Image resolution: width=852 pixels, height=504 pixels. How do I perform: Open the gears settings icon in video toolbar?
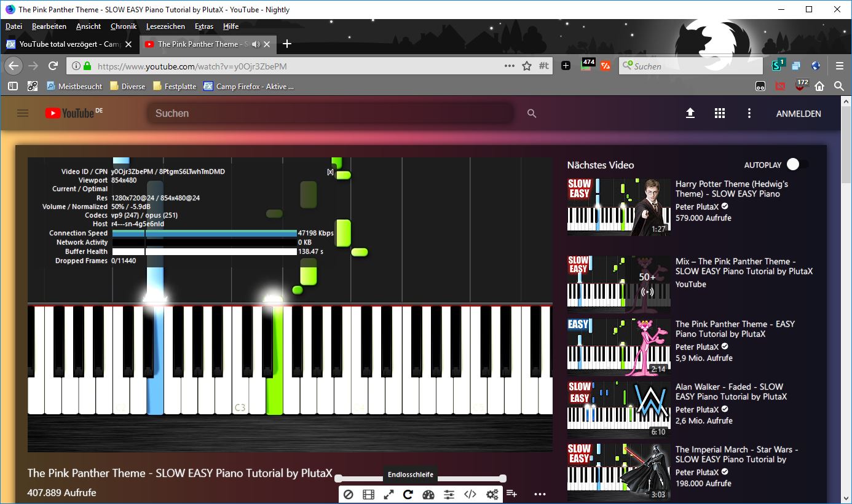click(492, 494)
